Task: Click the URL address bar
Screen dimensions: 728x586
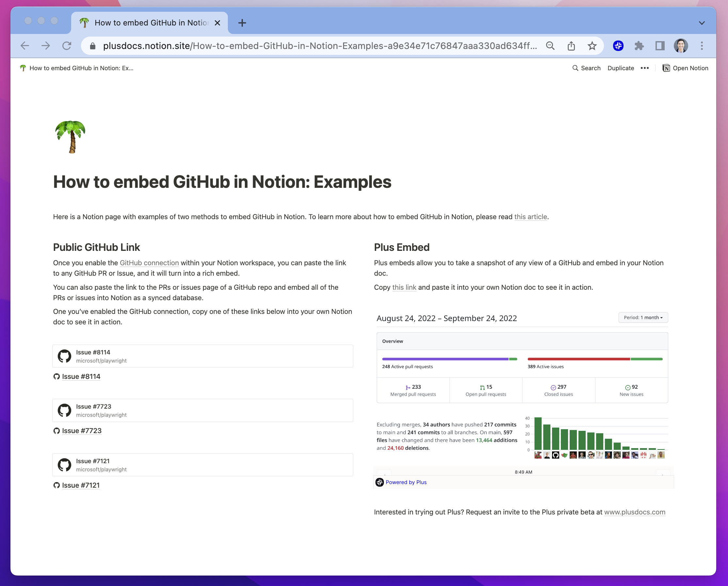Action: click(x=320, y=46)
